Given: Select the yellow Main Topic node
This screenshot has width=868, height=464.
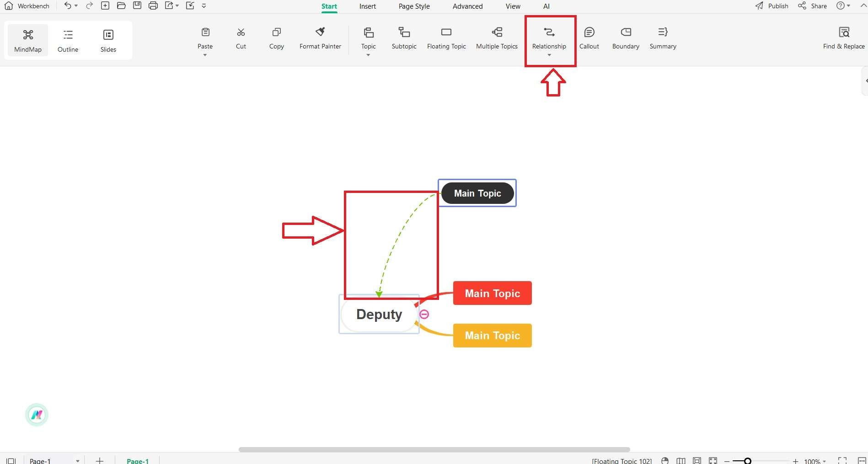Looking at the screenshot, I should click(493, 336).
